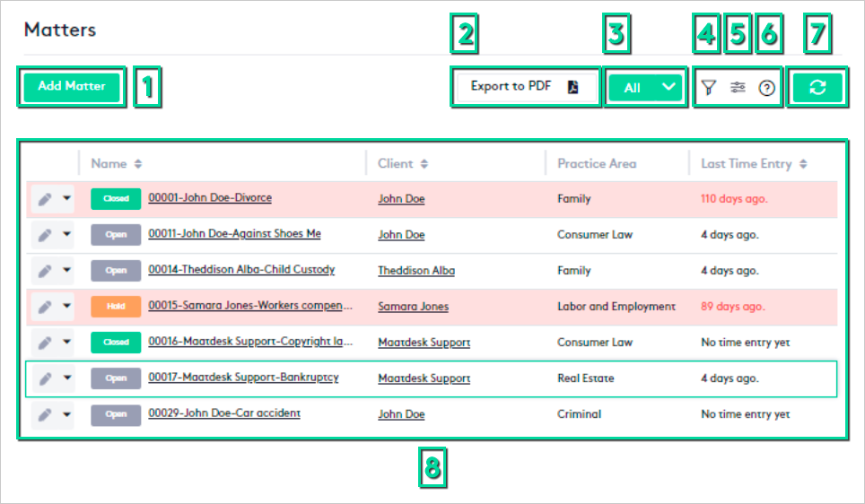Click edit pencil for 00014-Theddison Alba-Child Custody
This screenshot has height=504, width=865.
45,271
